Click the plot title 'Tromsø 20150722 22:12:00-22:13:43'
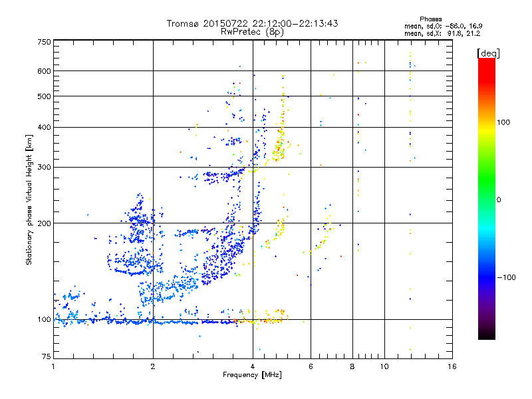Screen dimensions: 532x399 pos(252,23)
